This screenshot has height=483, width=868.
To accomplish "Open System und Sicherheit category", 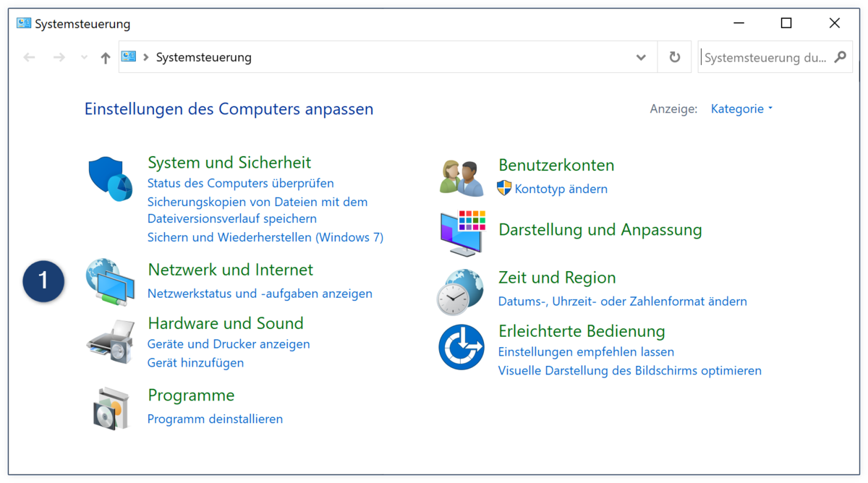I will pyautogui.click(x=229, y=162).
